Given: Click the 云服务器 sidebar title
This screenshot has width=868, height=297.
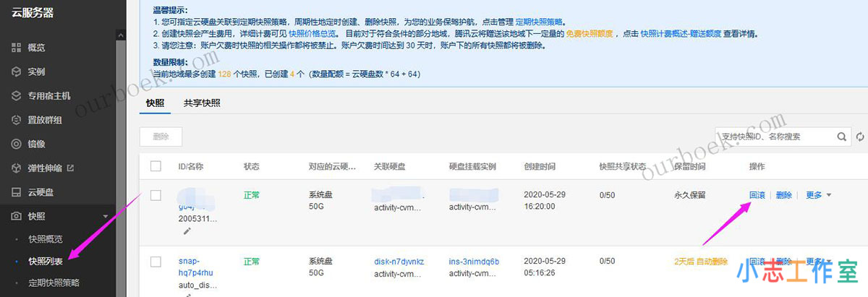Looking at the screenshot, I should (32, 12).
